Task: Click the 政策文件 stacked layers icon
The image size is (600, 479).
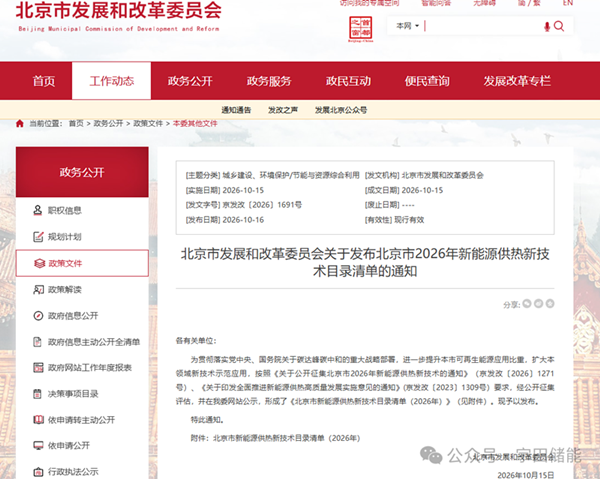Action: point(39,263)
